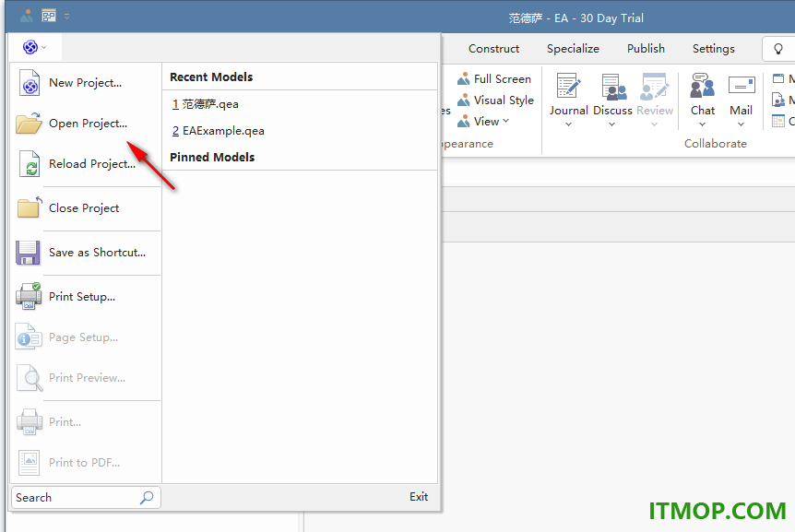Switch to the Publish ribbon tab
795x532 pixels.
pyautogui.click(x=646, y=49)
